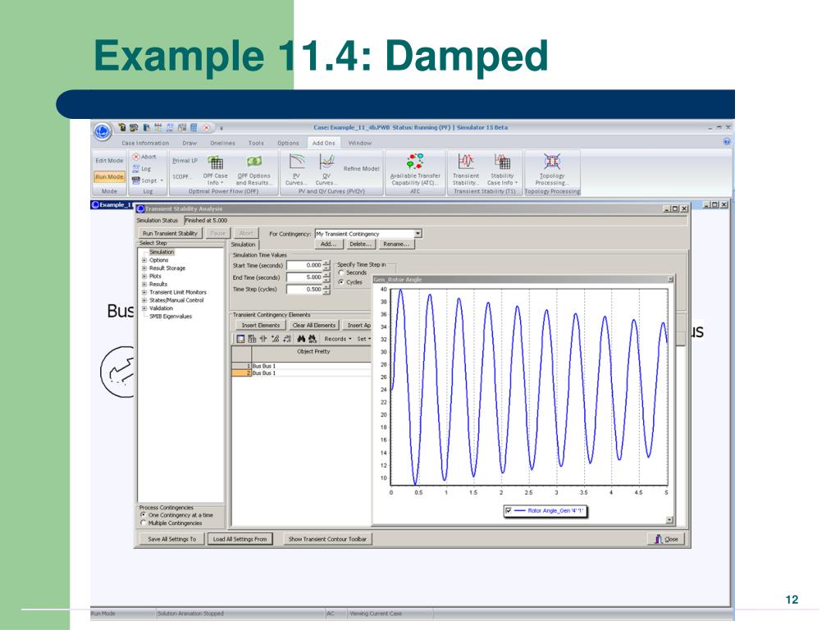
Task: Select the Cycles time step radio button
Action: tap(341, 282)
